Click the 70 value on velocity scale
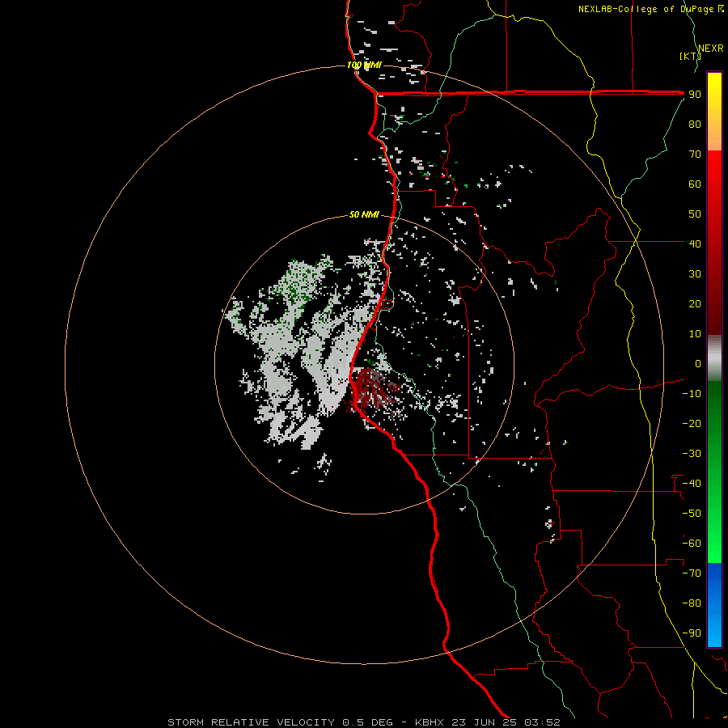Screen dimensions: 728x728 [695, 154]
